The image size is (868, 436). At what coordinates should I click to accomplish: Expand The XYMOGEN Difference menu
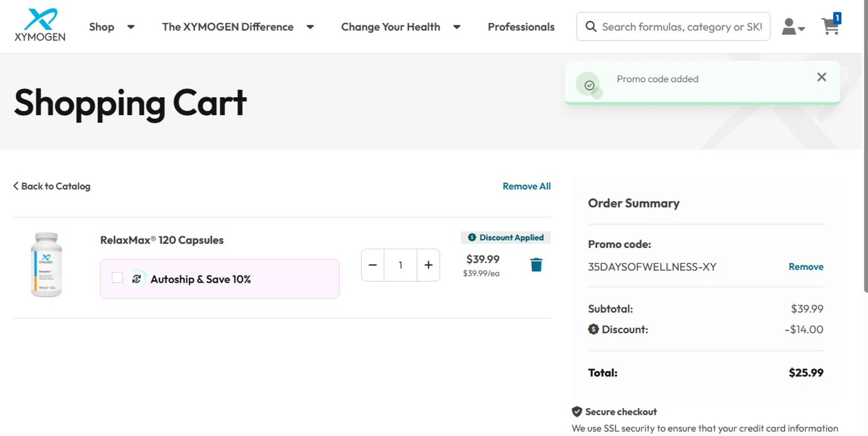pyautogui.click(x=238, y=27)
